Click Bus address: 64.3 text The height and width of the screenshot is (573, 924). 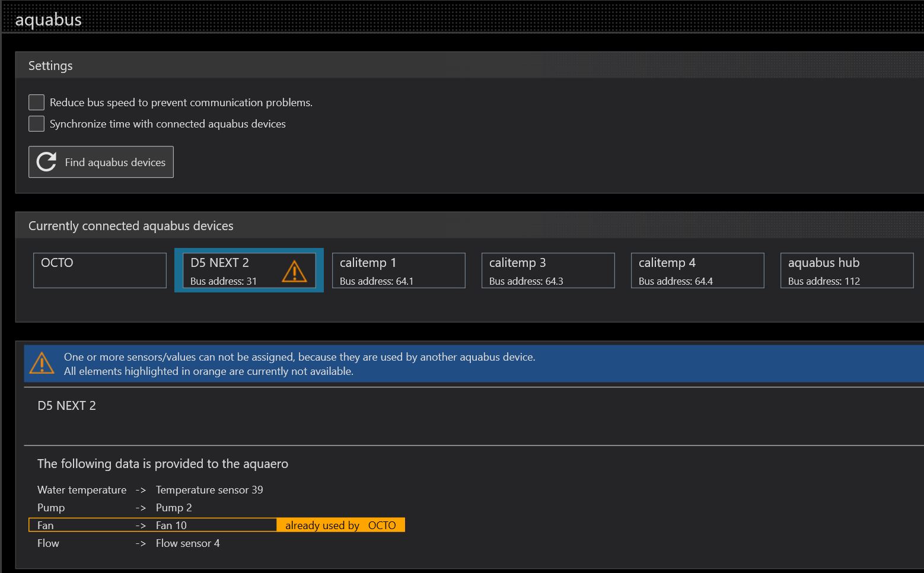(x=526, y=281)
